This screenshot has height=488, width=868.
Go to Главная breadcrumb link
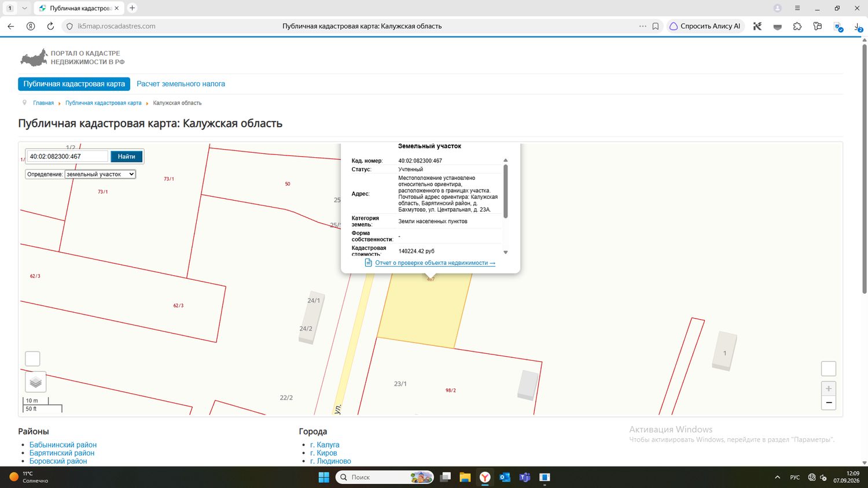tap(43, 103)
